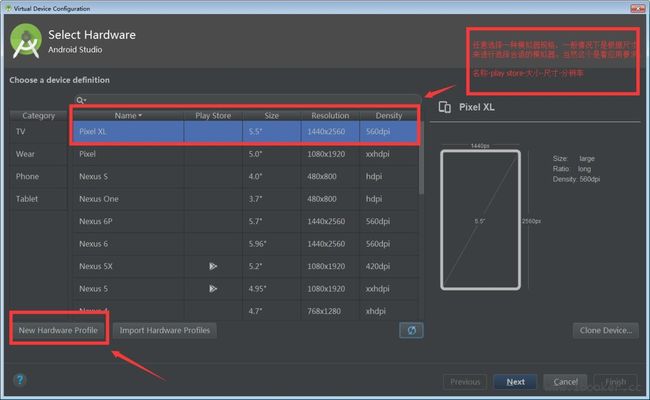
Task: Select the Wear category
Action: pos(38,154)
